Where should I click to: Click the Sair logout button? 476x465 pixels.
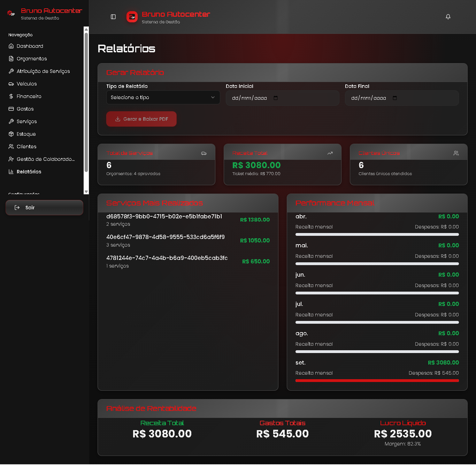(44, 208)
